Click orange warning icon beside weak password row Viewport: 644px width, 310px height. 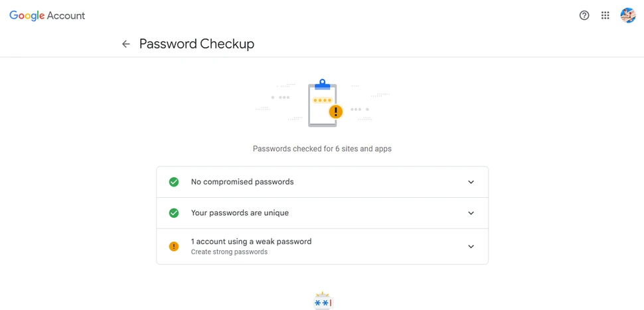tap(174, 246)
